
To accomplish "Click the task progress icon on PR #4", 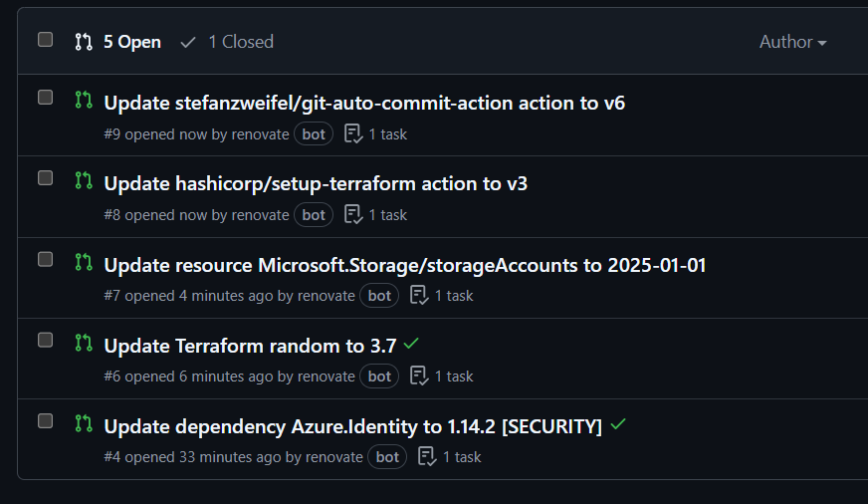I will click(x=427, y=457).
